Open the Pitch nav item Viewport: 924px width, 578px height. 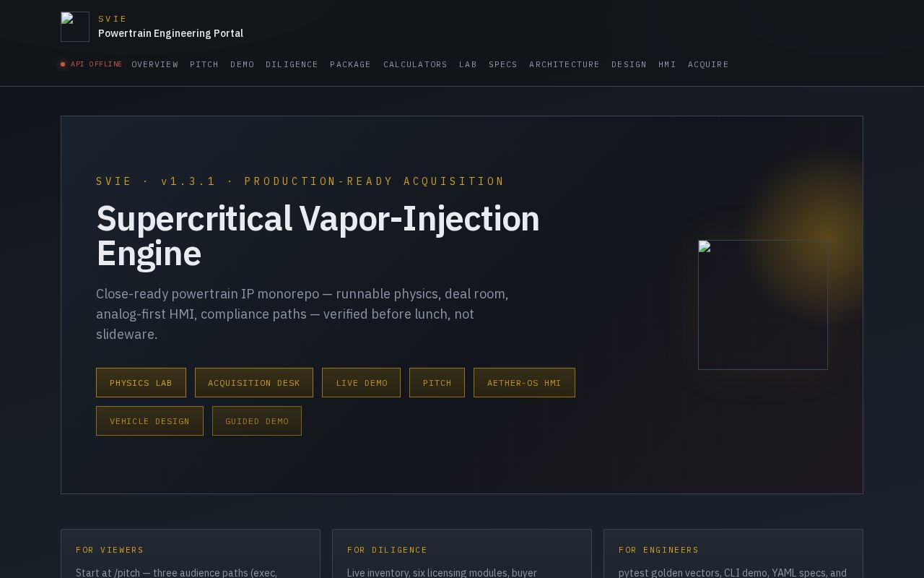(x=204, y=64)
